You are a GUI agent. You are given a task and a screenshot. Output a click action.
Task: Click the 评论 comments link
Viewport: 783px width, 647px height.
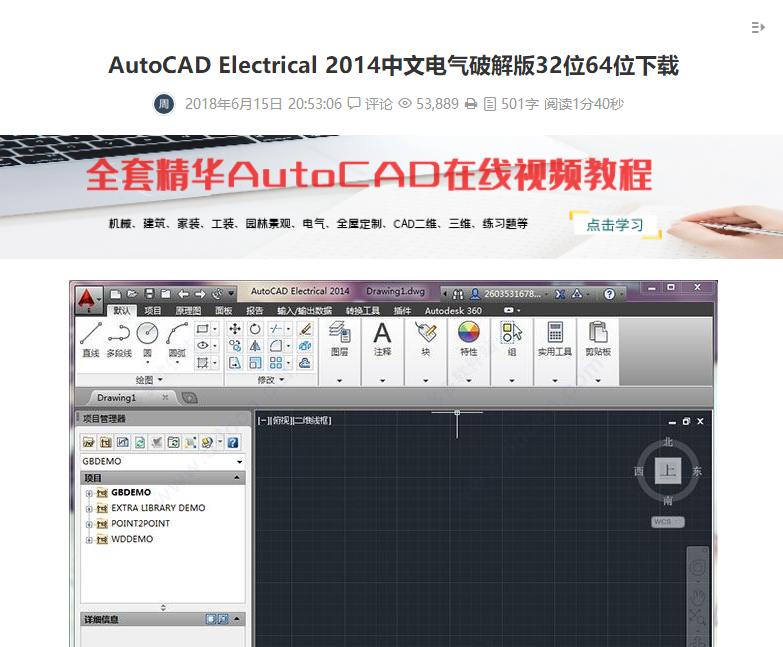point(370,104)
